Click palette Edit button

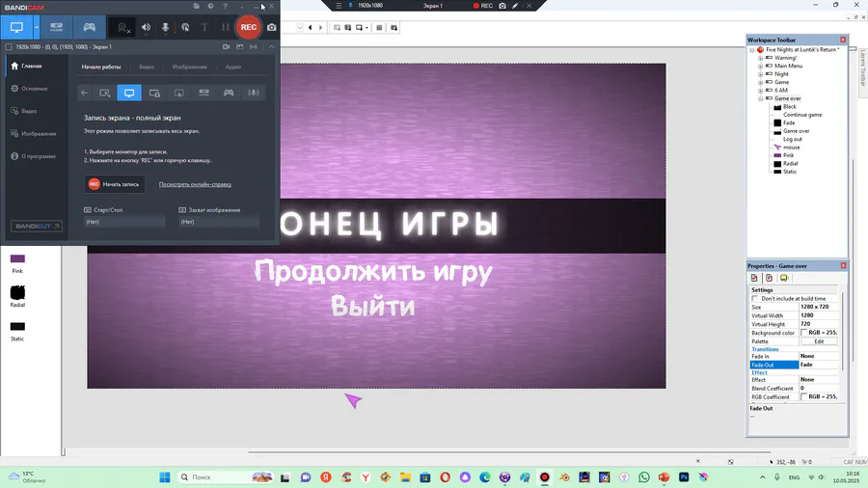click(819, 341)
